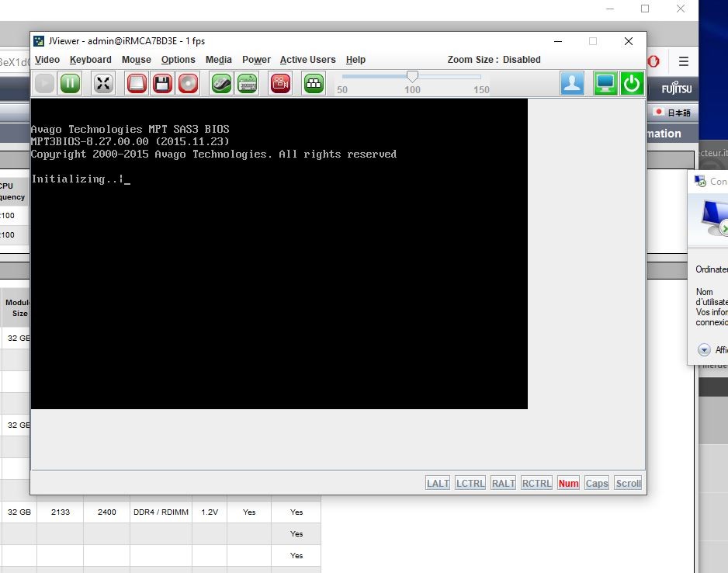Open the Keyboard menu
The width and height of the screenshot is (728, 573).
[x=91, y=60]
